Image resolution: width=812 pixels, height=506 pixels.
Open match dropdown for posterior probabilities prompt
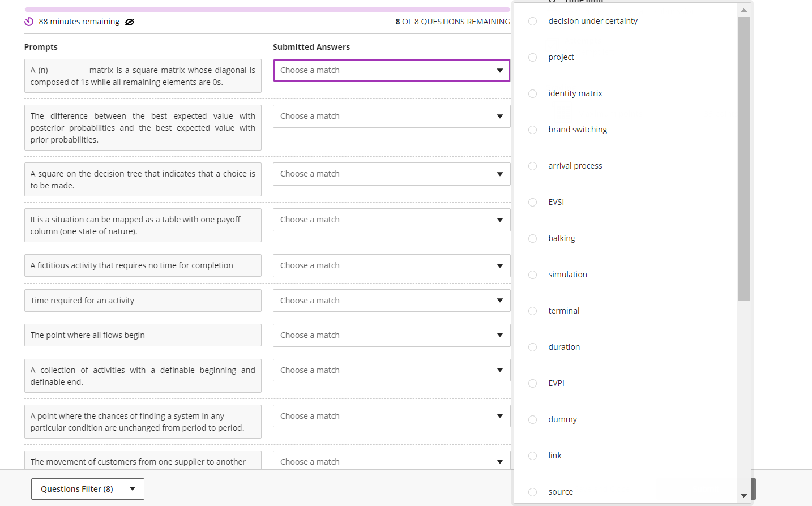(391, 117)
